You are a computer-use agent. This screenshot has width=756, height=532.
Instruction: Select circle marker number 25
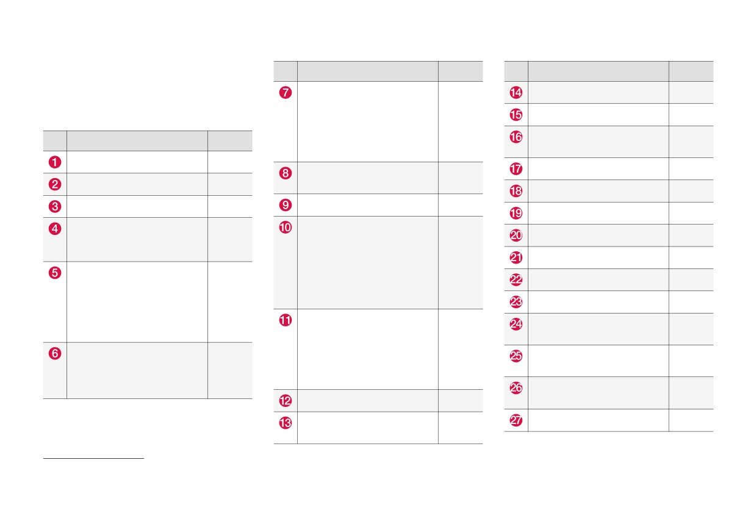[x=516, y=356]
